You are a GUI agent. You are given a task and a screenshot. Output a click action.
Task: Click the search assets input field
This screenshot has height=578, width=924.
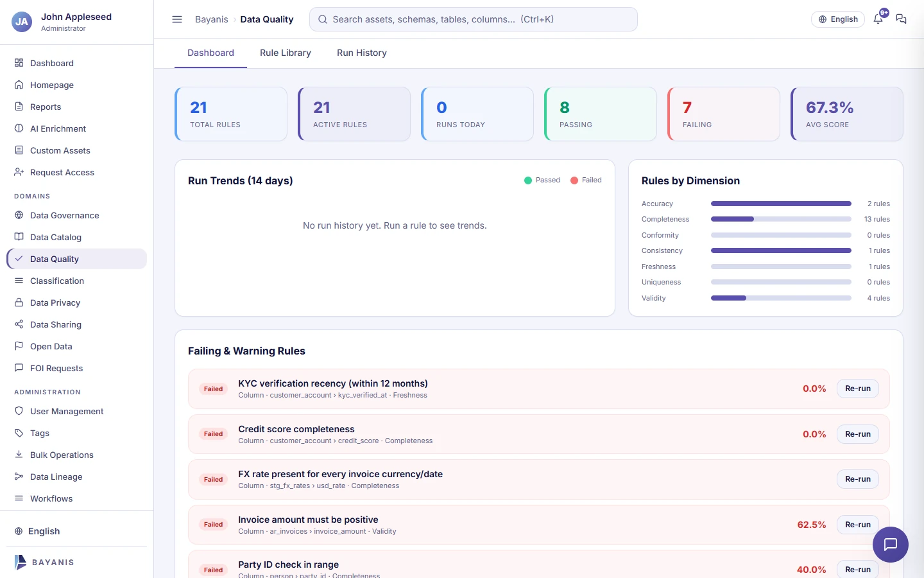(x=474, y=19)
